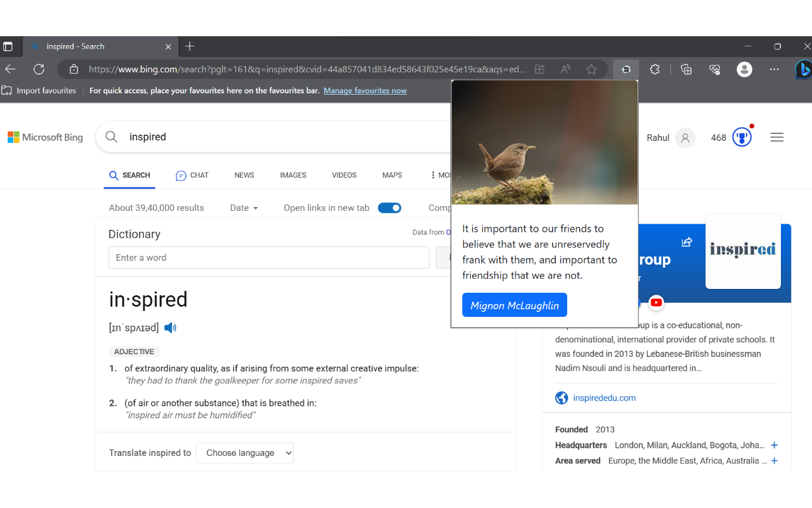Click globe icon beside inspirededu.com
Viewport: 812px width, 508px height.
(561, 398)
